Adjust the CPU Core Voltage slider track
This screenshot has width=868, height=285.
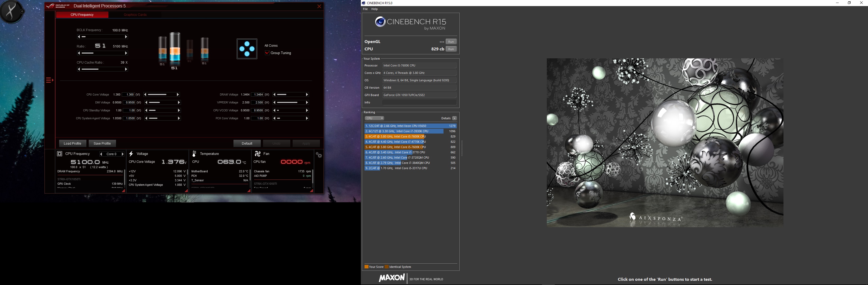point(162,94)
